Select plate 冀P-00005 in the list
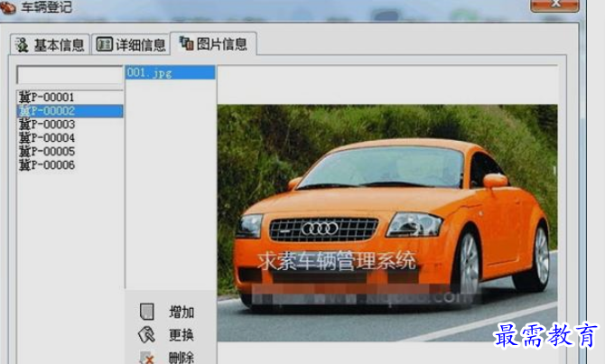Screen dimensions: 605x364 70,152
